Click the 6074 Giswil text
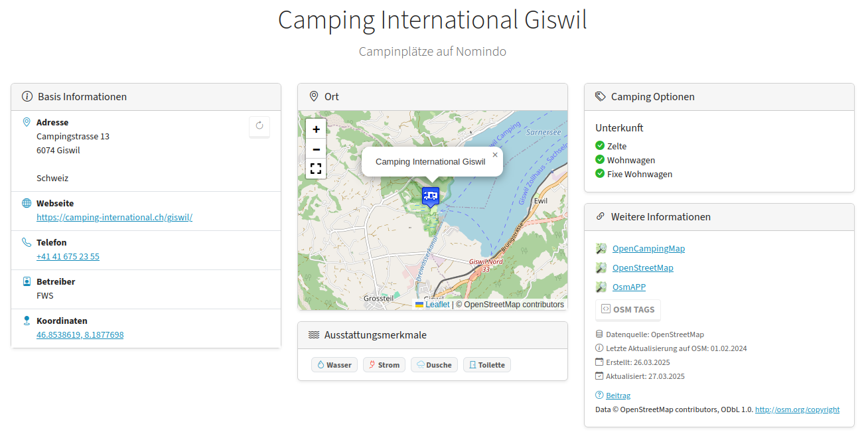Viewport: 868px width, 440px height. click(58, 150)
